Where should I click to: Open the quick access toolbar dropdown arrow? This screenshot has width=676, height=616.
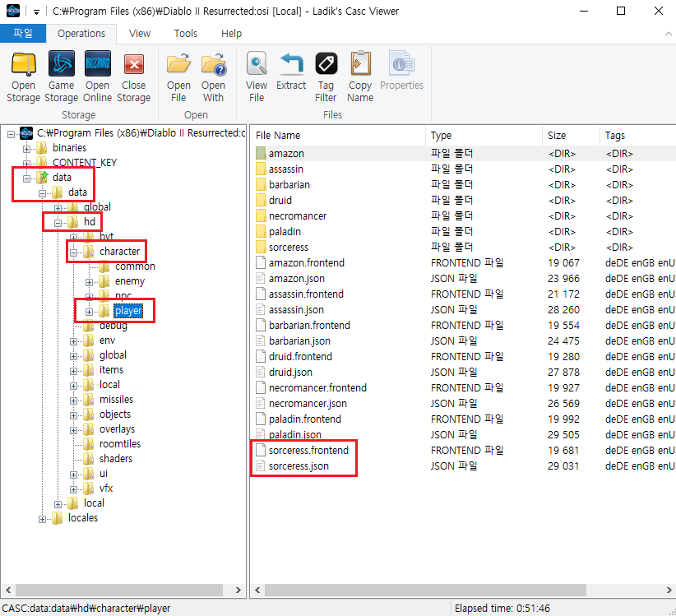(37, 12)
